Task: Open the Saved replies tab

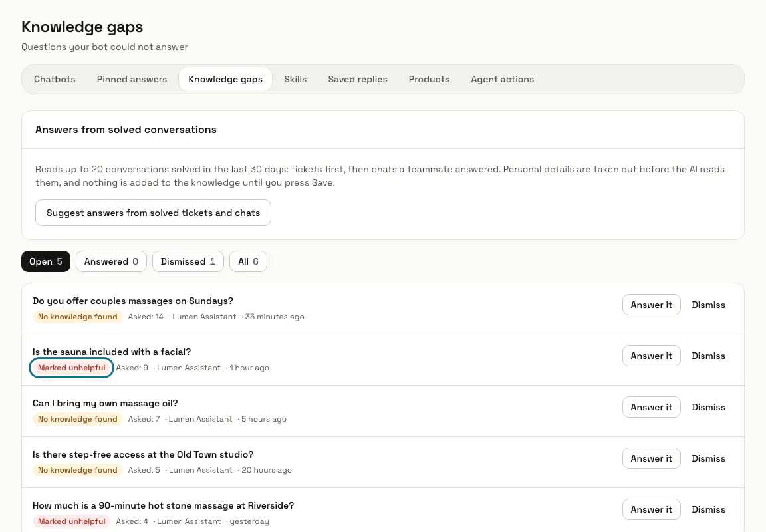Action: pos(358,79)
